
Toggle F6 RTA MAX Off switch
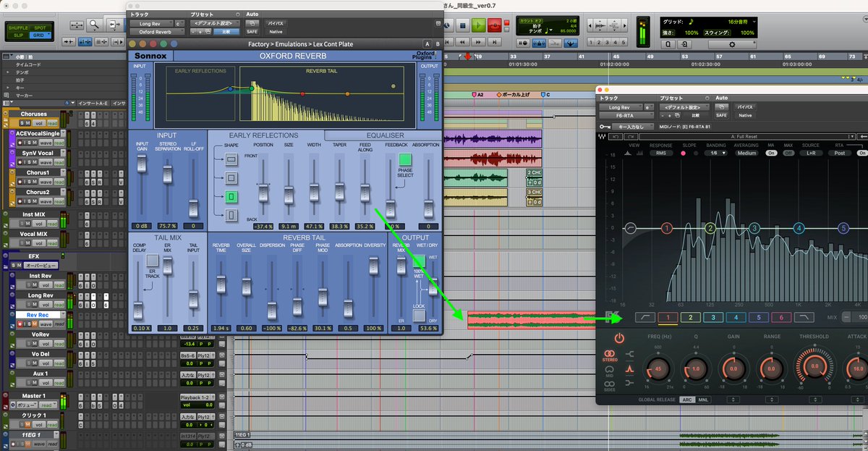(x=788, y=153)
